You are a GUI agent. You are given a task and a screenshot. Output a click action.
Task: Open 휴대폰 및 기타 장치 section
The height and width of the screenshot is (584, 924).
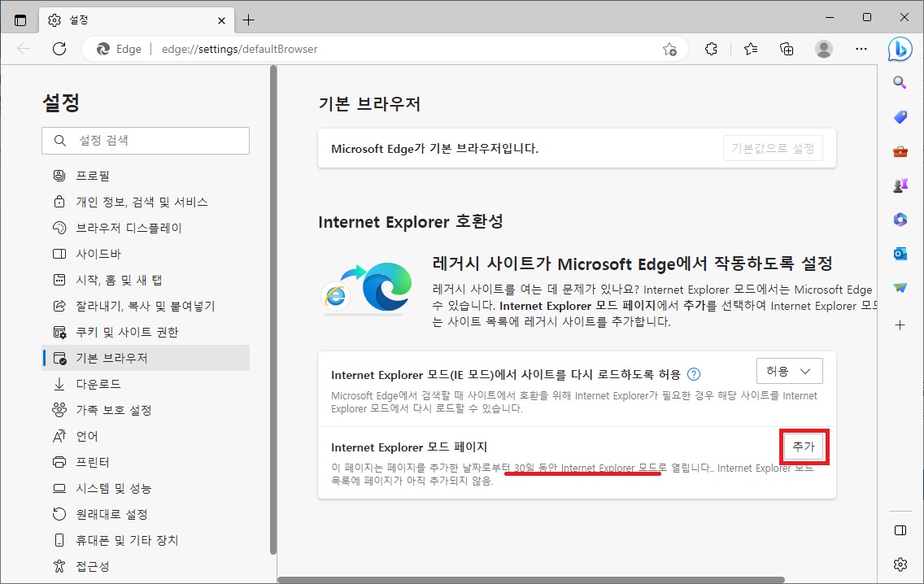146,540
